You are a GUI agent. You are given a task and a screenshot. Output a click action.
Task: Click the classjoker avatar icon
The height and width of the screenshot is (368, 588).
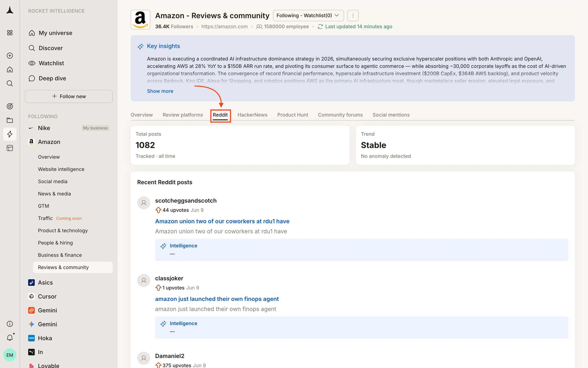tap(144, 280)
